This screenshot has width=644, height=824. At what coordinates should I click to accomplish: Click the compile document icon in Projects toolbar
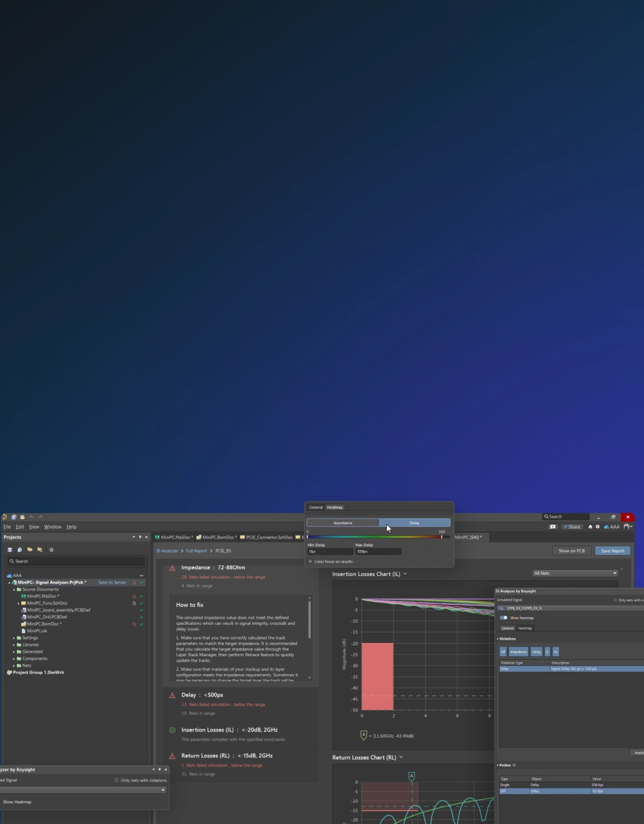pos(19,549)
